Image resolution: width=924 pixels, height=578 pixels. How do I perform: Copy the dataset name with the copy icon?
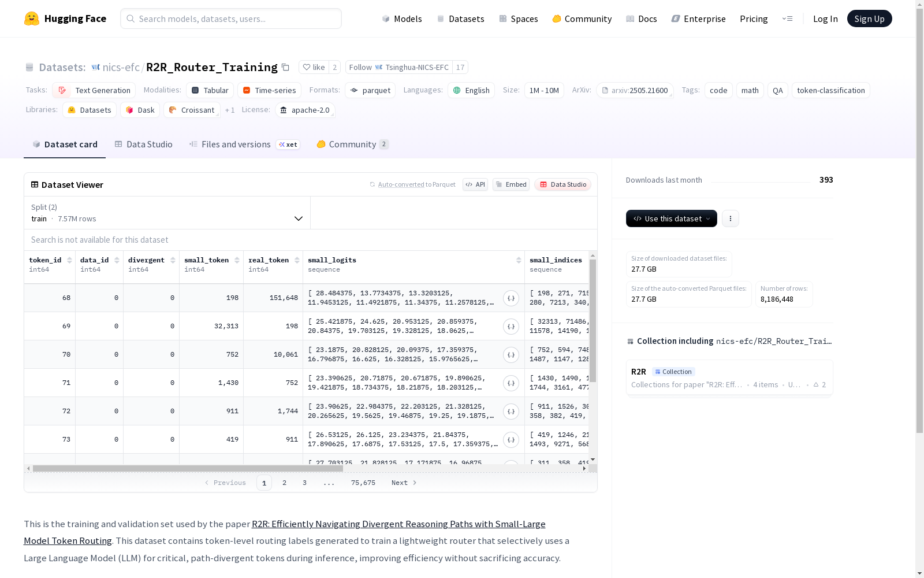click(285, 67)
